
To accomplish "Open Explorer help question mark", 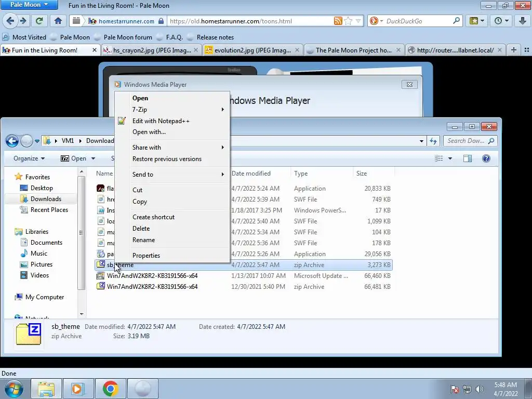I will (486, 158).
